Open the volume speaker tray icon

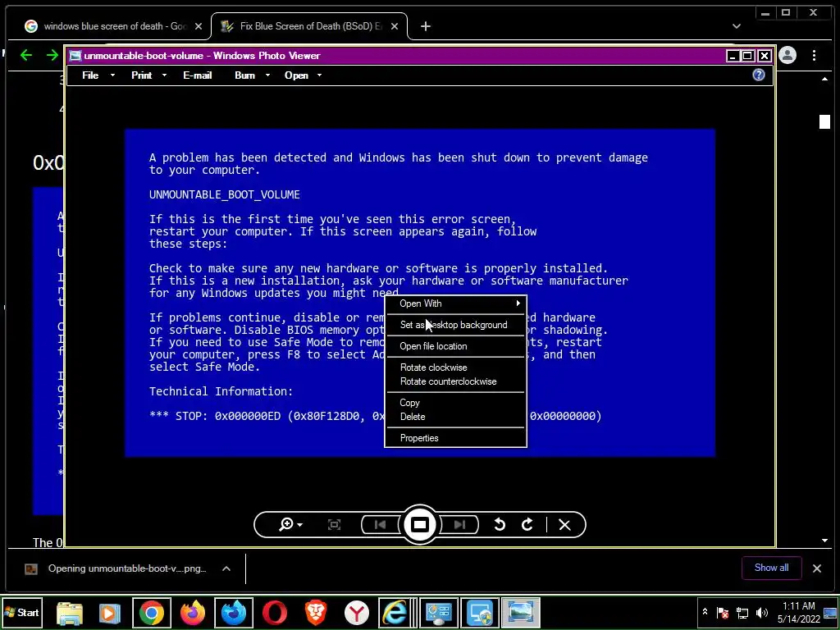(762, 612)
